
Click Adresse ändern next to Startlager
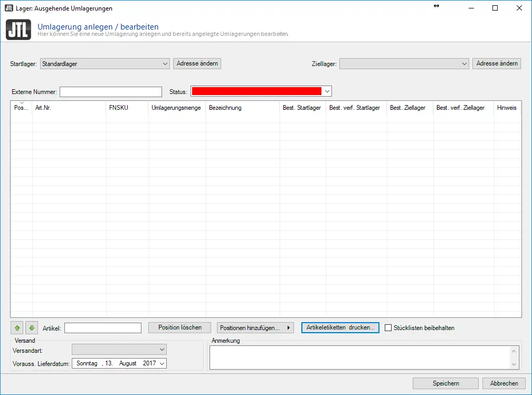(x=197, y=63)
